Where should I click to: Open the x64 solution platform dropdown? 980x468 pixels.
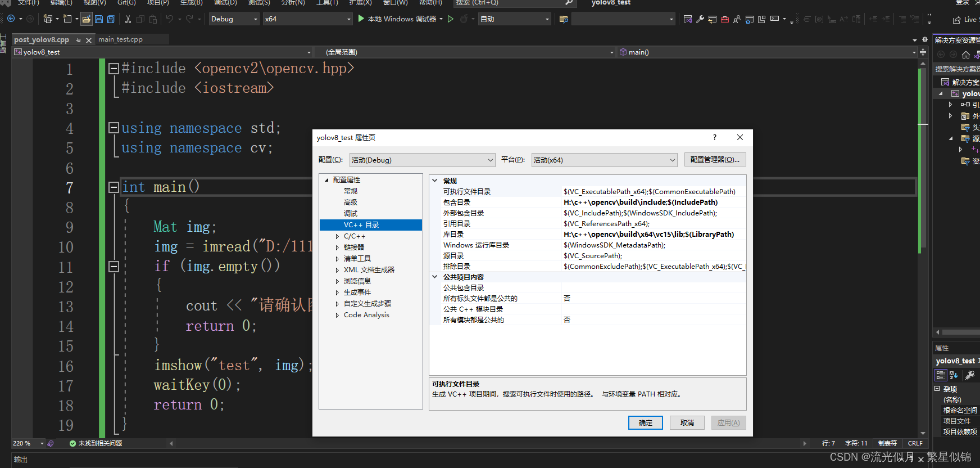pos(308,19)
